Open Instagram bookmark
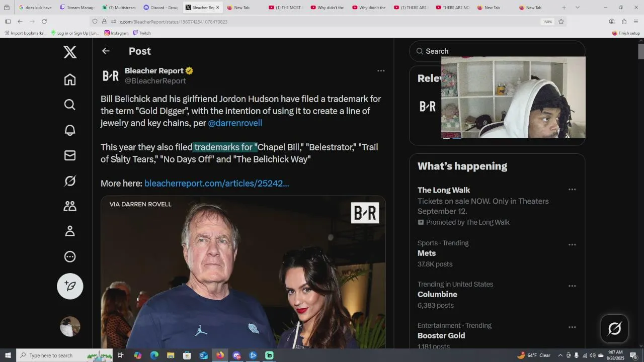The width and height of the screenshot is (644, 362). coord(116,33)
